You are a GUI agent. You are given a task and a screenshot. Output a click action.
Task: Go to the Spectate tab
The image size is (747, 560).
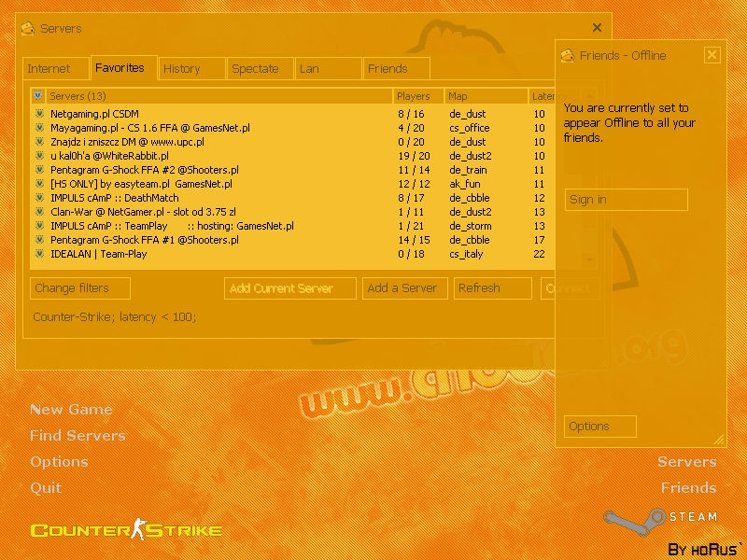coord(261,68)
